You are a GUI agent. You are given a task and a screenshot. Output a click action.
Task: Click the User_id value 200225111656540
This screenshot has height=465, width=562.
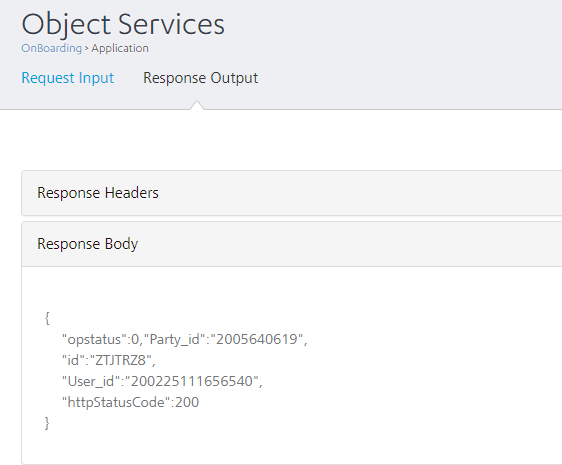(192, 381)
